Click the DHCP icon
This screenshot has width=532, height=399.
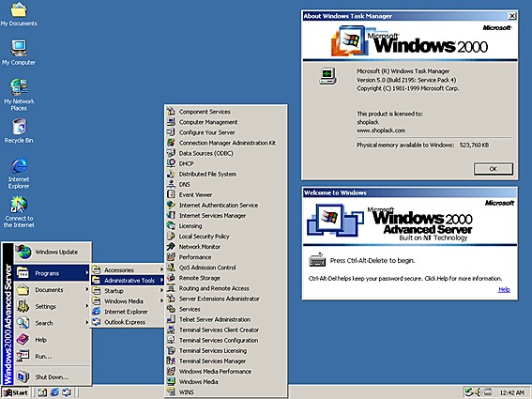pos(171,163)
